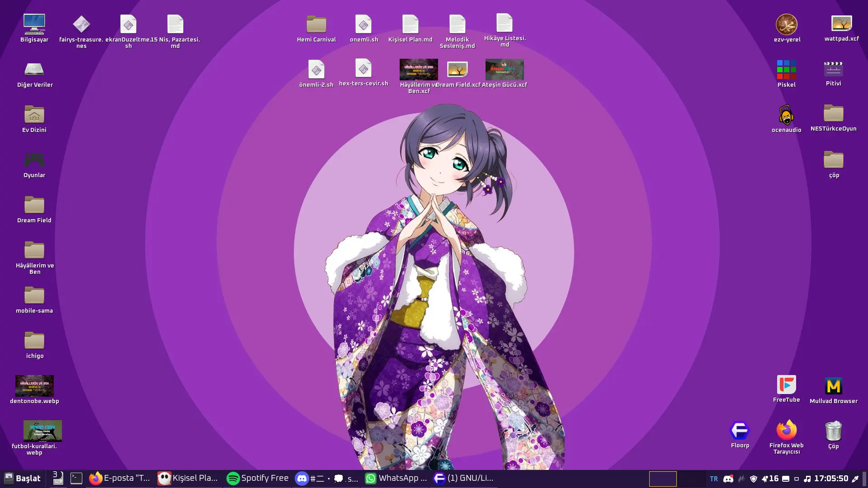Viewport: 868px width, 488px height.
Task: Select the Hemi Carnival folder
Action: pyautogui.click(x=316, y=24)
